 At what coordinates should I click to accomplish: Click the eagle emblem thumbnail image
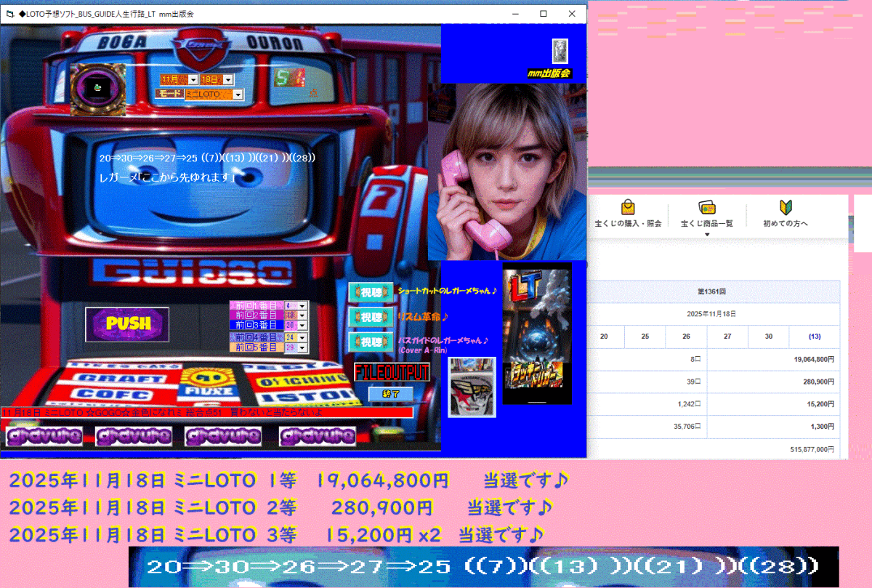pos(472,387)
